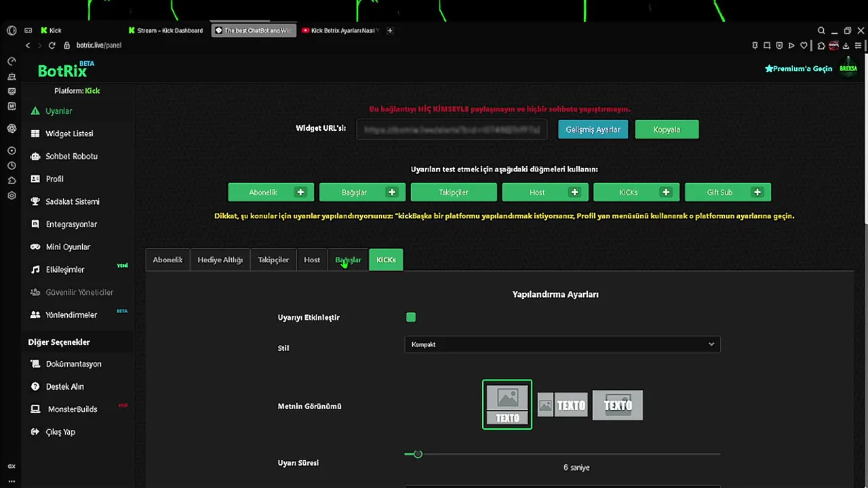Screen dimensions: 868x488
Task: Open the Uyarılar warning-triangle icon in sidebar
Action: 35,111
